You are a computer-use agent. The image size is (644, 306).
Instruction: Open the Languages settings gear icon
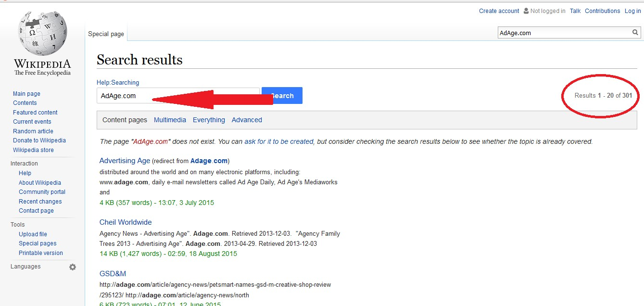73,267
